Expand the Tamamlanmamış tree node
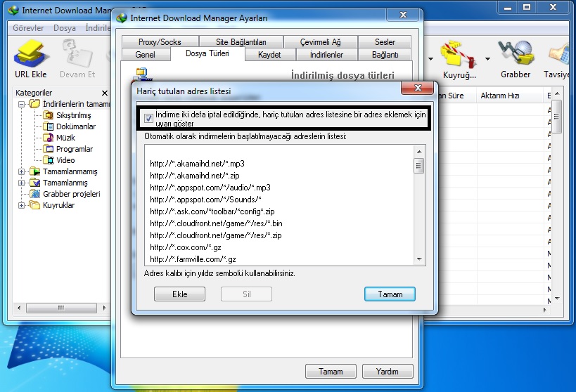The height and width of the screenshot is (392, 576). (x=22, y=171)
